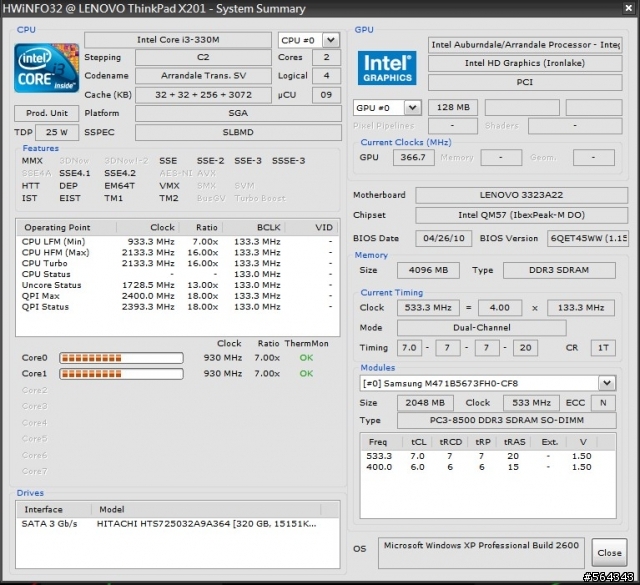Select the Intel Core i3-330M name field
Viewport: 640px width, 585px height.
pos(178,40)
